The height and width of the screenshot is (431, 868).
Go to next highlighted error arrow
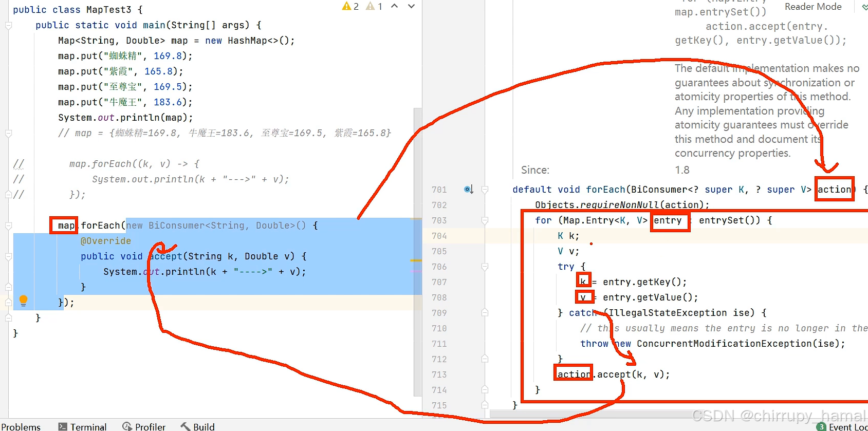[x=411, y=6]
